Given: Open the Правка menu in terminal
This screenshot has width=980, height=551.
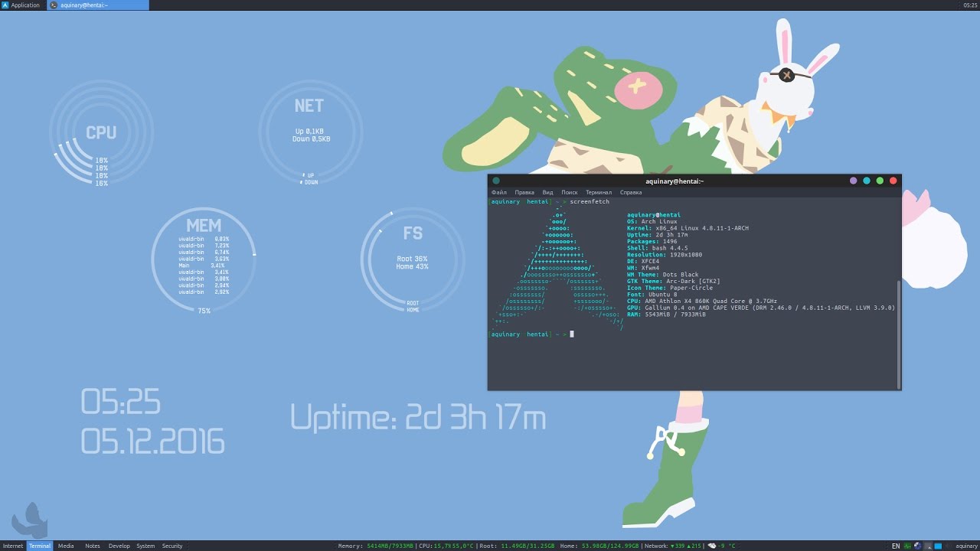Looking at the screenshot, I should [524, 193].
